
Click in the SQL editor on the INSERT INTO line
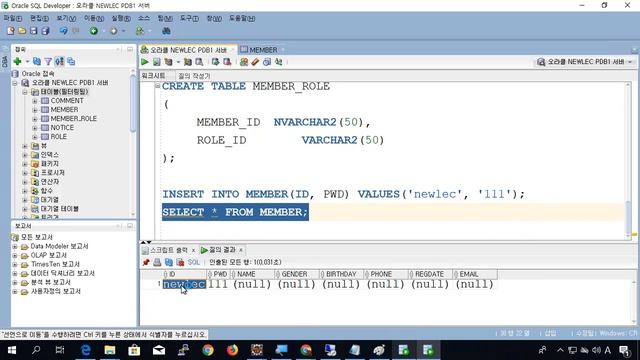pyautogui.click(x=343, y=194)
